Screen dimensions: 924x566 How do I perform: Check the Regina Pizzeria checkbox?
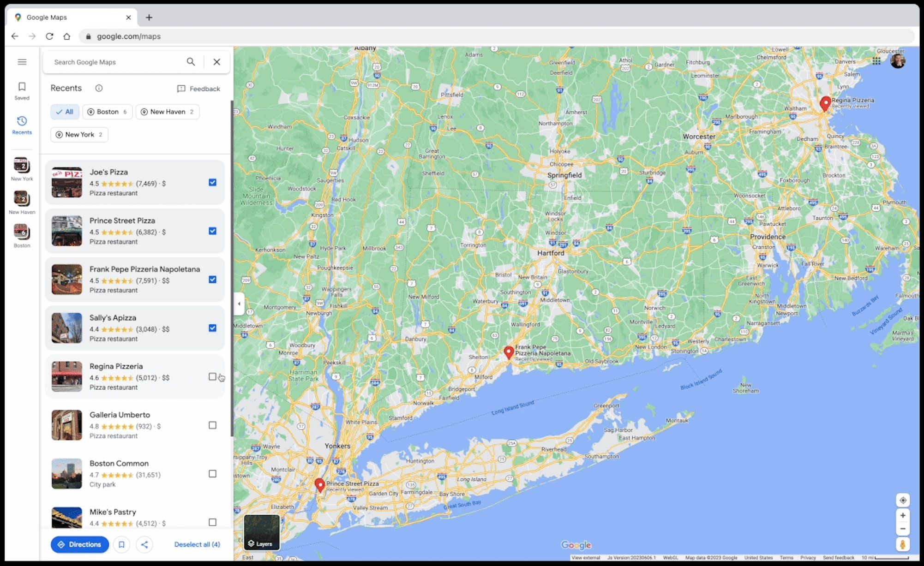(x=212, y=377)
